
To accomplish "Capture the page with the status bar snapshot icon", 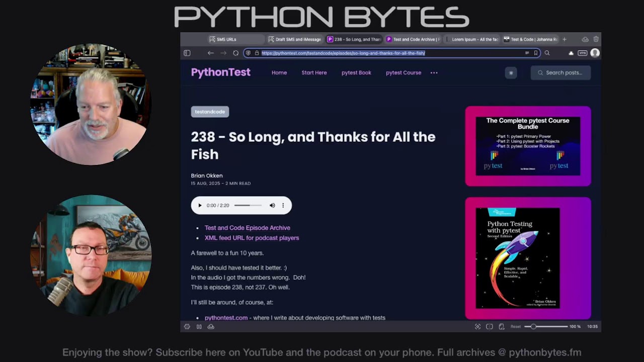I will coord(477,327).
